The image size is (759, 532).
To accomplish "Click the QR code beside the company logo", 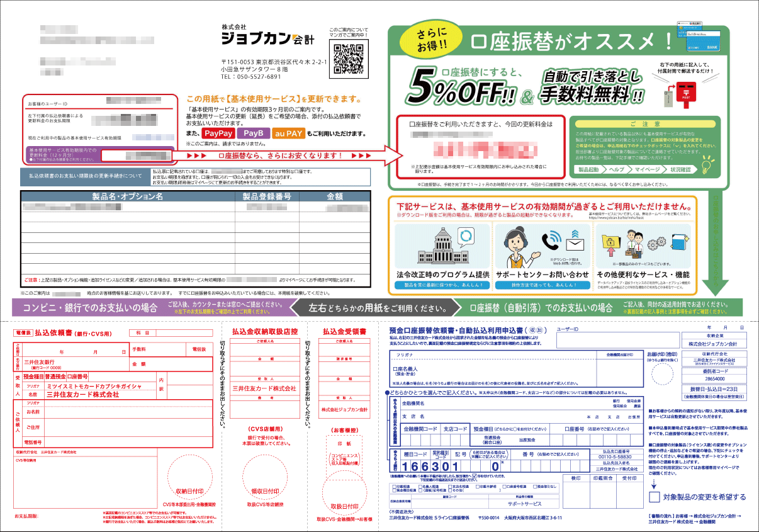I will [349, 59].
